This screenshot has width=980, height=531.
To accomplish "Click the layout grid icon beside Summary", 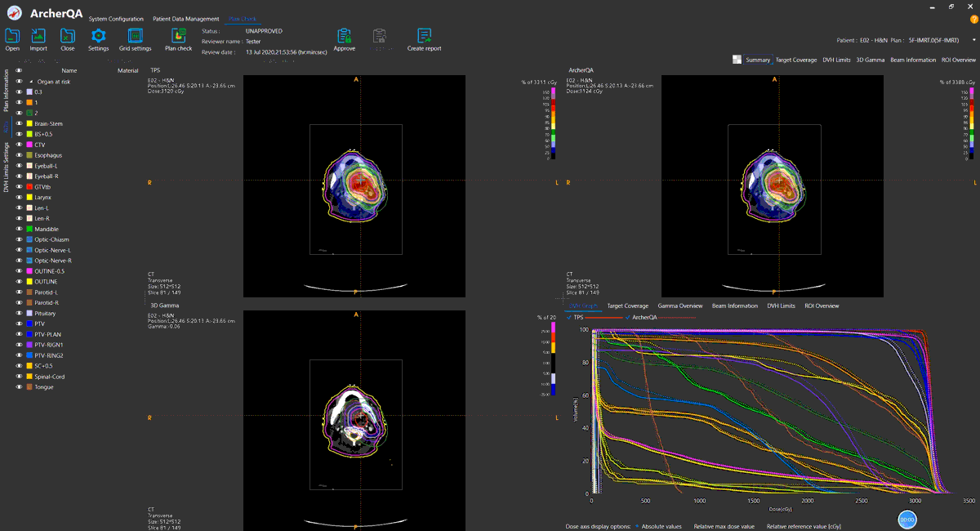I will [x=737, y=60].
